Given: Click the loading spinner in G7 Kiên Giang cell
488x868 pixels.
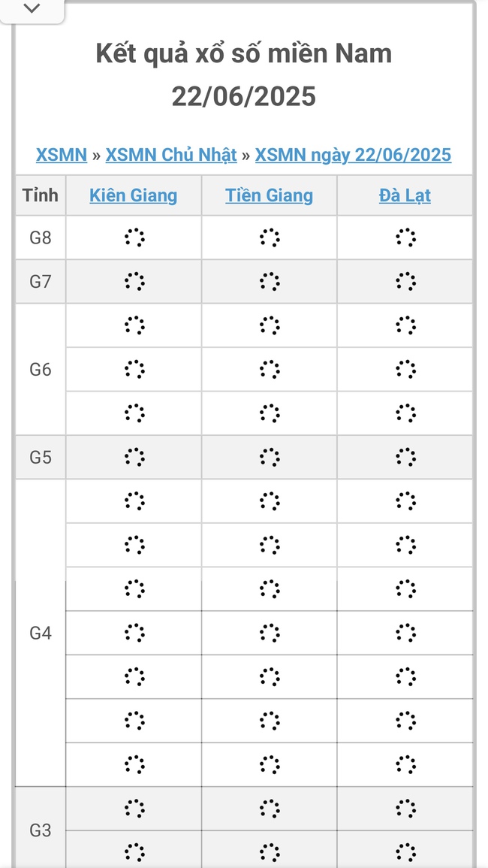Looking at the screenshot, I should pyautogui.click(x=133, y=281).
